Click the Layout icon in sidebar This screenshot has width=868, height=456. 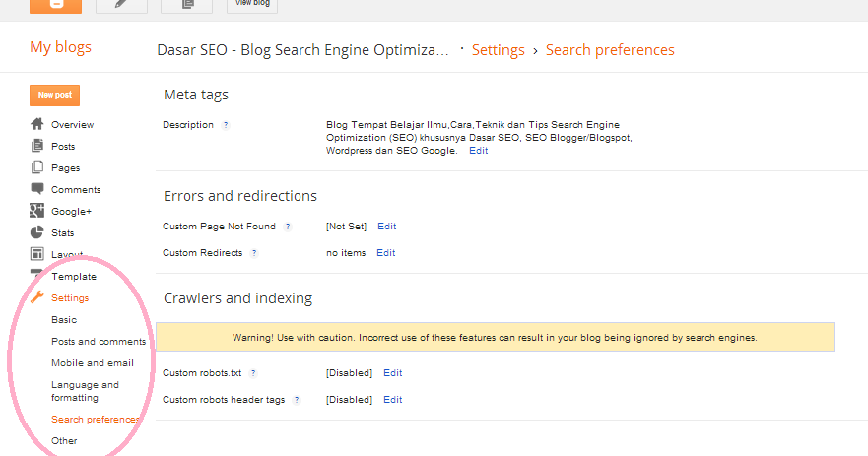[x=37, y=254]
